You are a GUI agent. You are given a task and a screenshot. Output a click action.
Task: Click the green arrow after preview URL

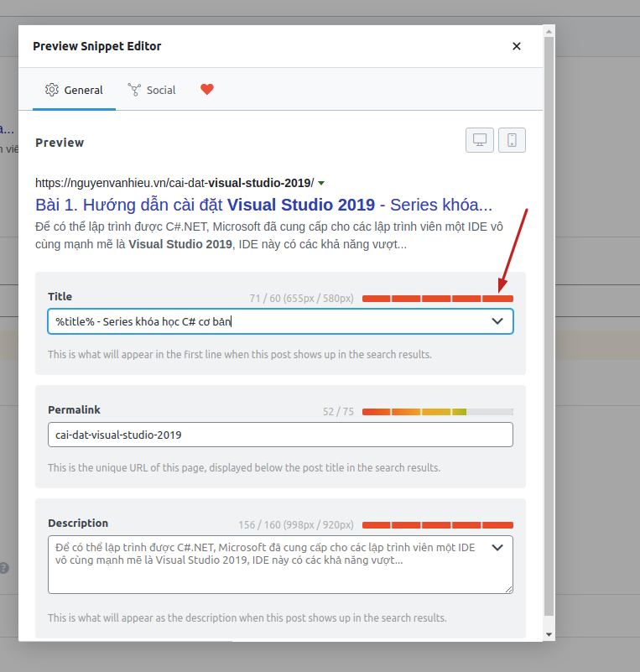321,184
